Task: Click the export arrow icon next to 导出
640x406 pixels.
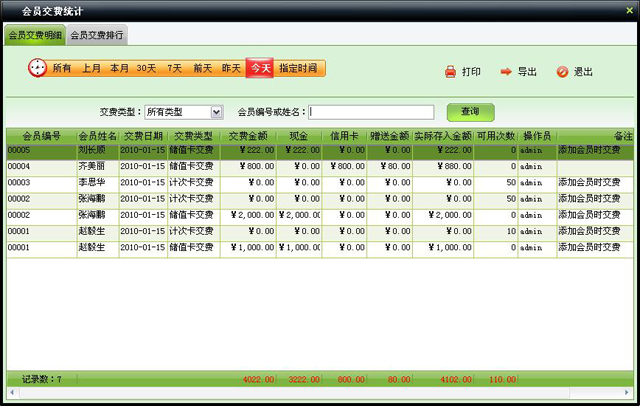Action: [506, 72]
